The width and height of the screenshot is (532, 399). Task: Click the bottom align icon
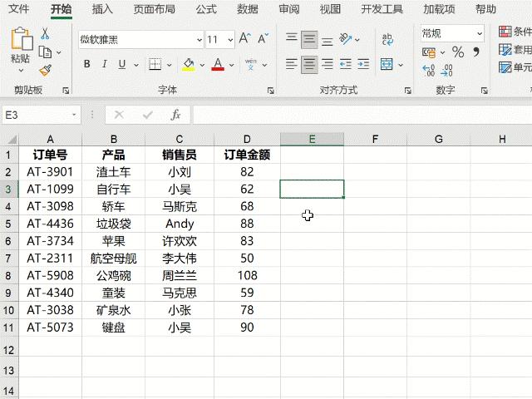tap(327, 41)
